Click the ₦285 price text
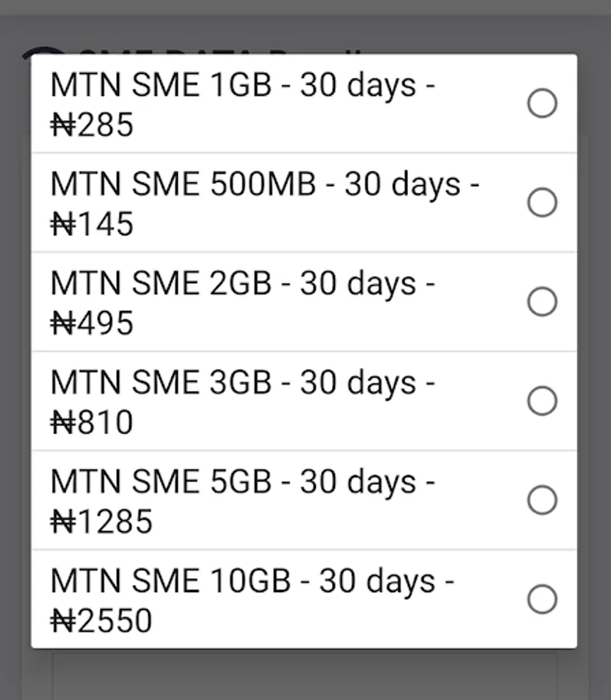 (92, 125)
